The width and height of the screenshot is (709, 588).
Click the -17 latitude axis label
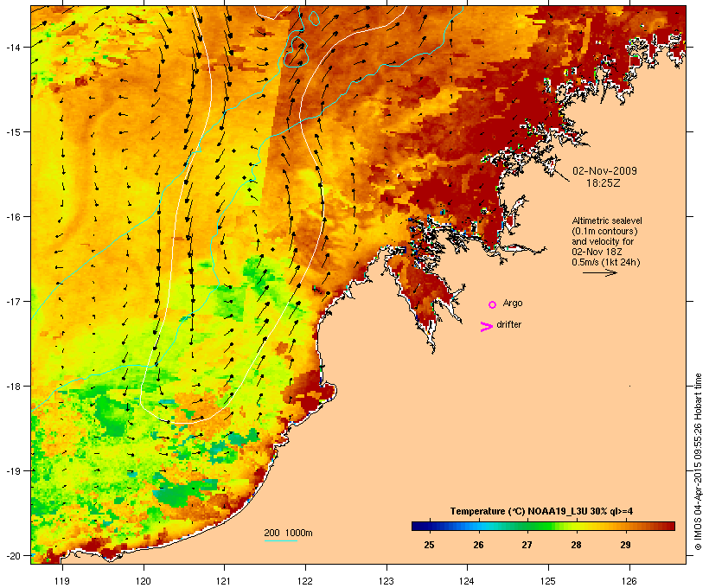[x=12, y=301]
